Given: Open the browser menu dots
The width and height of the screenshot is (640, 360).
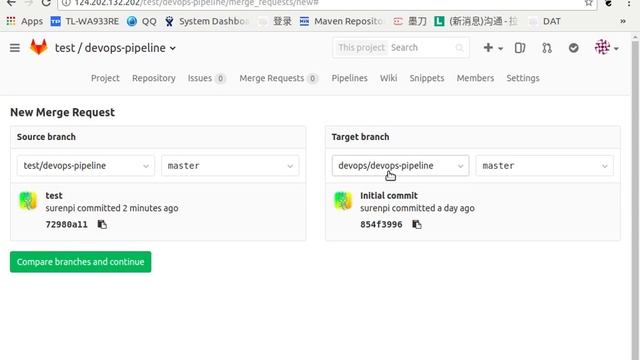Looking at the screenshot, I should [629, 3].
